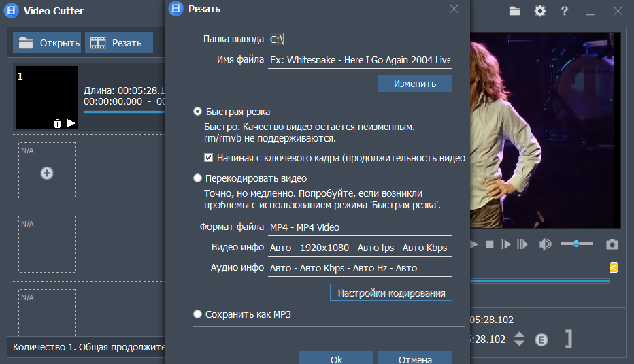This screenshot has height=364, width=634.
Task: Adjust the volume slider
Action: click(576, 244)
